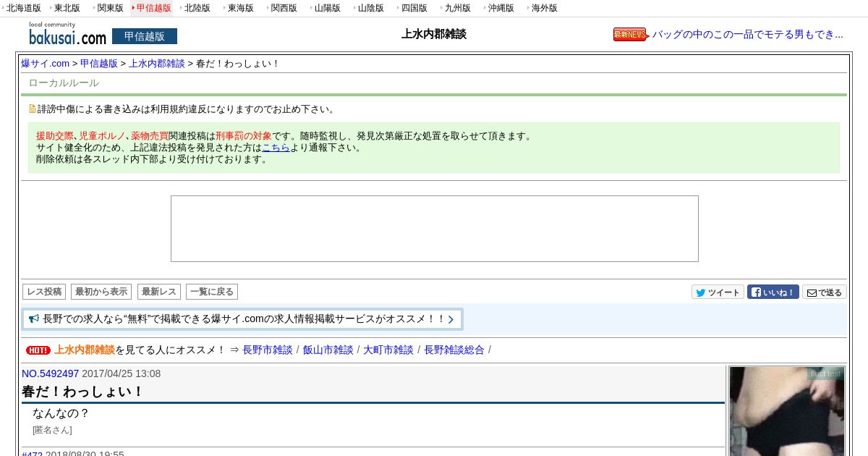Select 北海道版 region tab
The height and width of the screenshot is (456, 868).
click(23, 8)
